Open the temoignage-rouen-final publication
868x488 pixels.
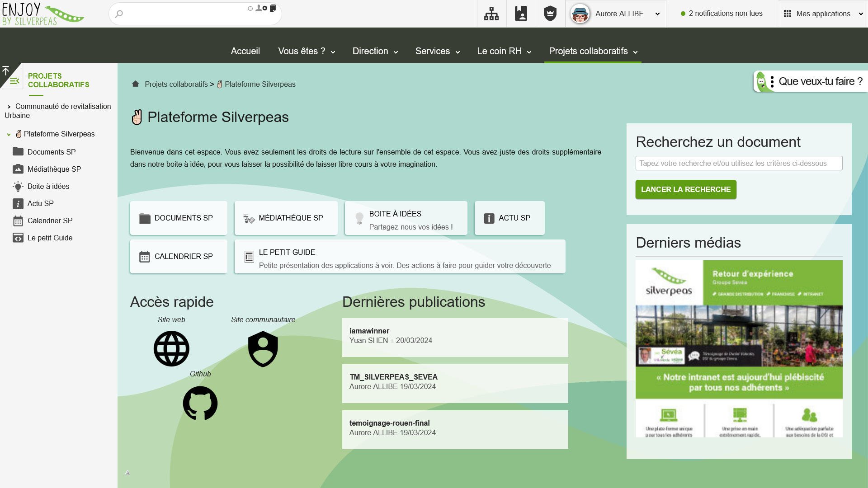pos(455,429)
